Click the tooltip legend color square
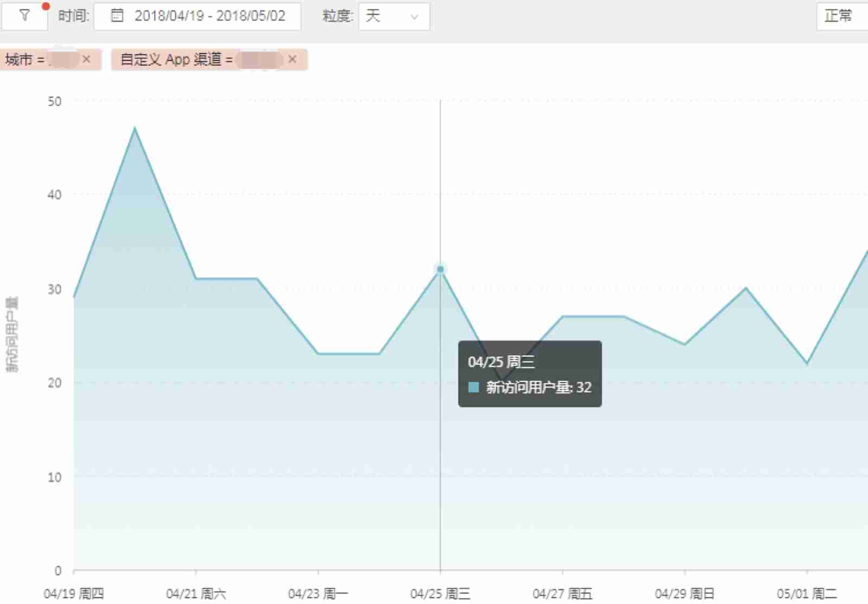The width and height of the screenshot is (868, 604). [473, 387]
